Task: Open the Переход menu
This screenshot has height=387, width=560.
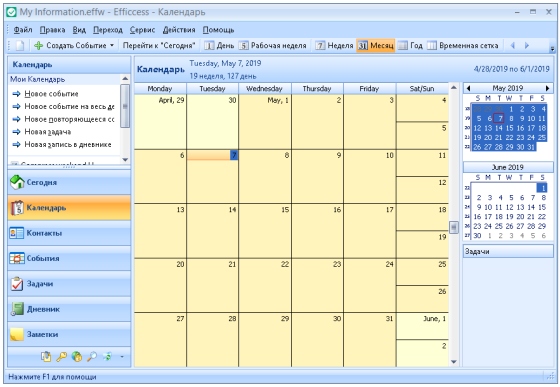Action: pyautogui.click(x=108, y=30)
